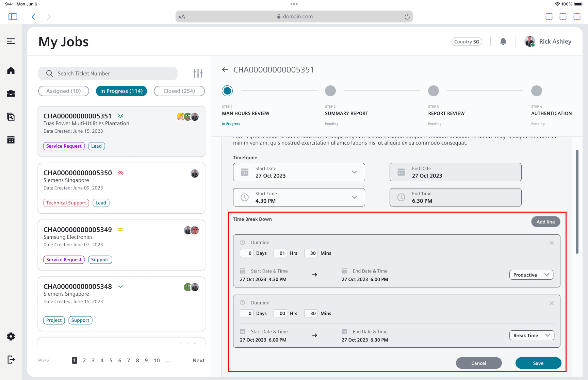Click Start Date calendar icon
The height and width of the screenshot is (380, 588).
coord(245,172)
